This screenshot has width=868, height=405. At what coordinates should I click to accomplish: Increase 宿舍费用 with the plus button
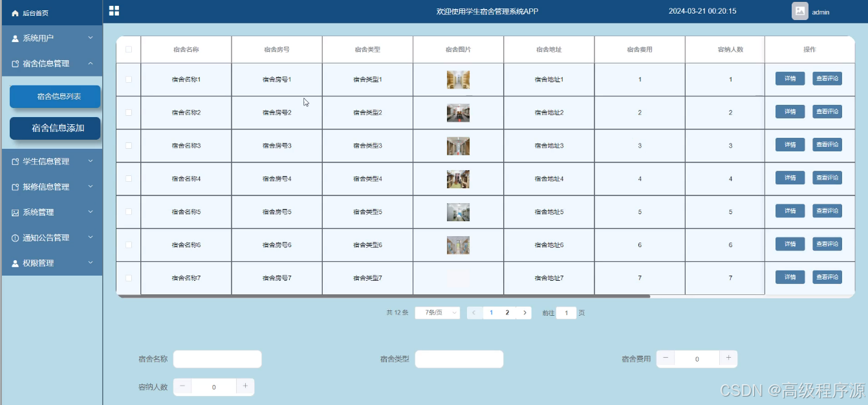pyautogui.click(x=728, y=358)
